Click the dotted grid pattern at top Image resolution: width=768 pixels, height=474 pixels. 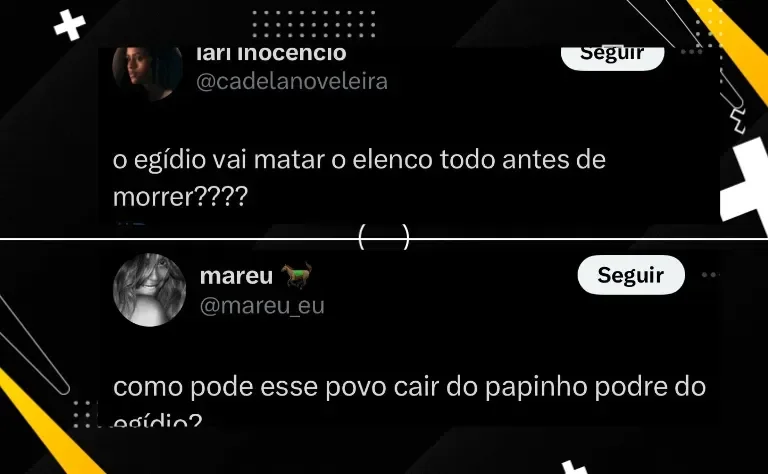click(313, 24)
